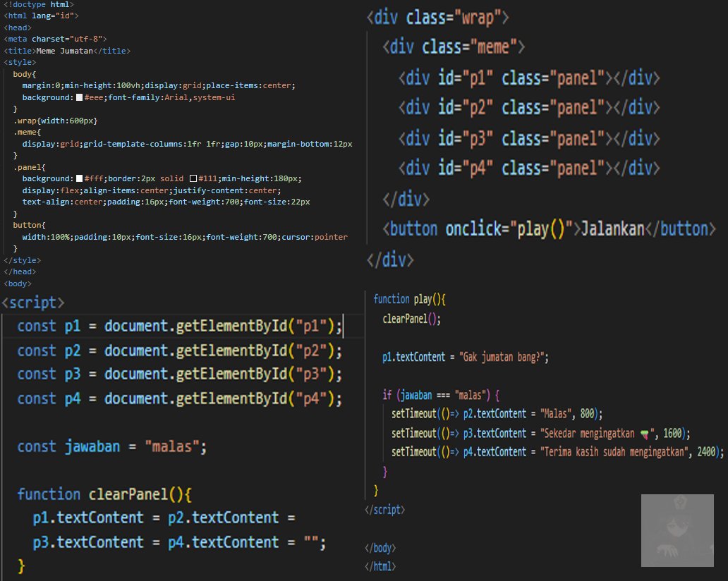Click the closing </html> tag
This screenshot has width=728, height=581.
380,566
